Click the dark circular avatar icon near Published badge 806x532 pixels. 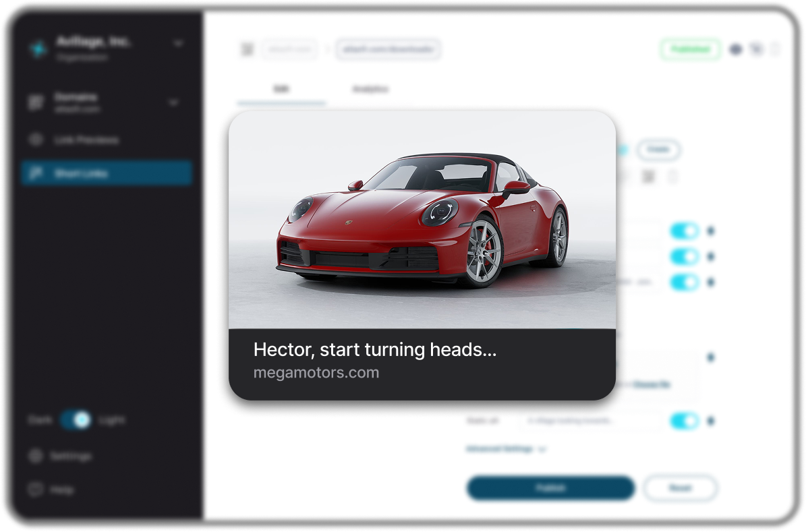click(x=736, y=49)
